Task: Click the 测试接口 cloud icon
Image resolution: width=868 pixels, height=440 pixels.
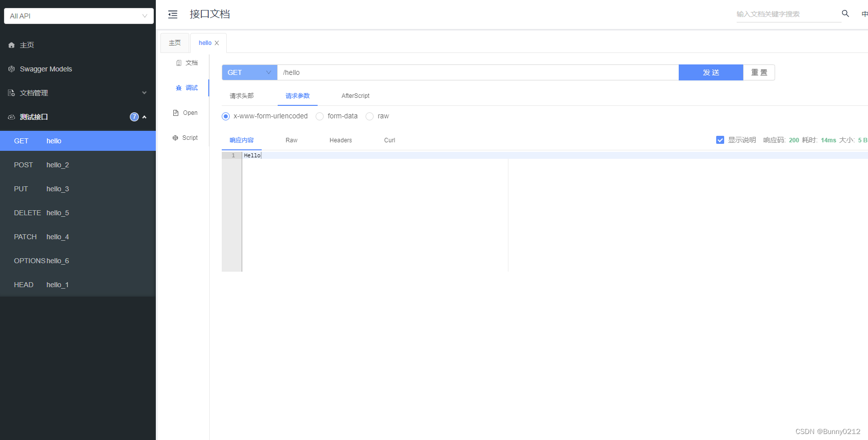Action: coord(11,117)
